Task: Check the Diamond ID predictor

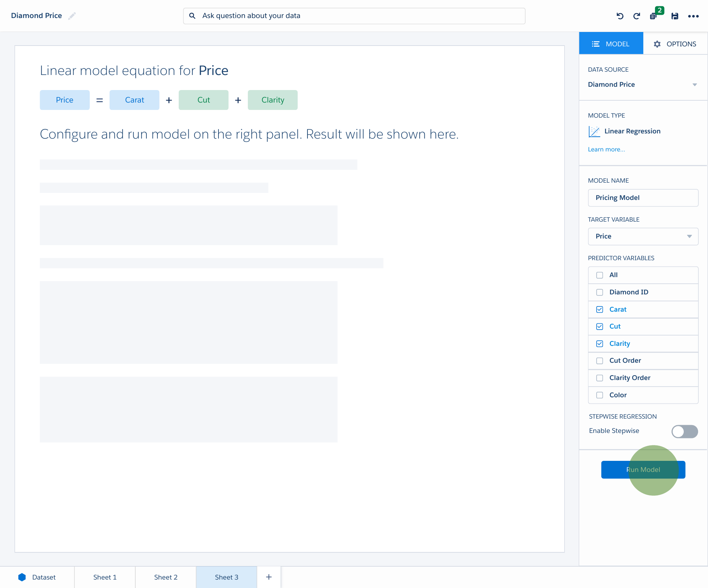Action: (600, 292)
